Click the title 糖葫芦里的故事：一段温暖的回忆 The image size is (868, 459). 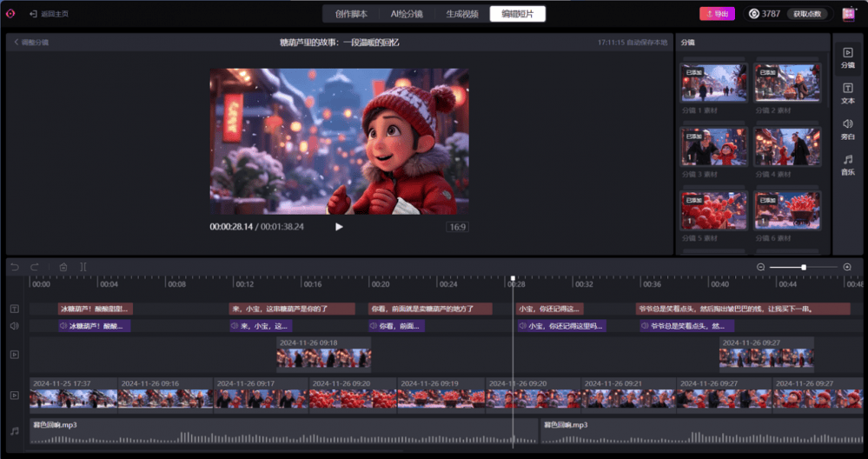[x=340, y=42]
